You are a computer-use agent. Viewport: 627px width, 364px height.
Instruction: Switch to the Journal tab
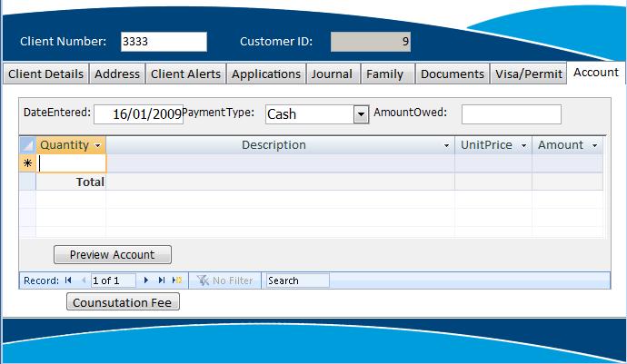tap(333, 74)
